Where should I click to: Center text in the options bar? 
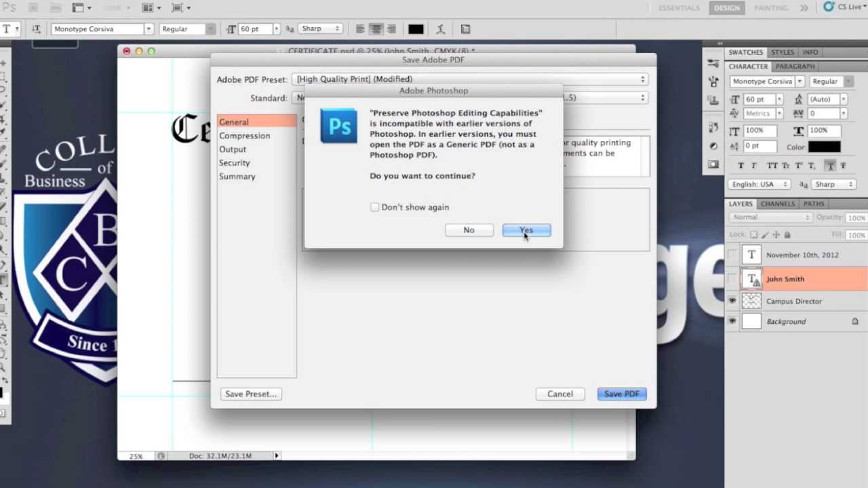pos(376,29)
